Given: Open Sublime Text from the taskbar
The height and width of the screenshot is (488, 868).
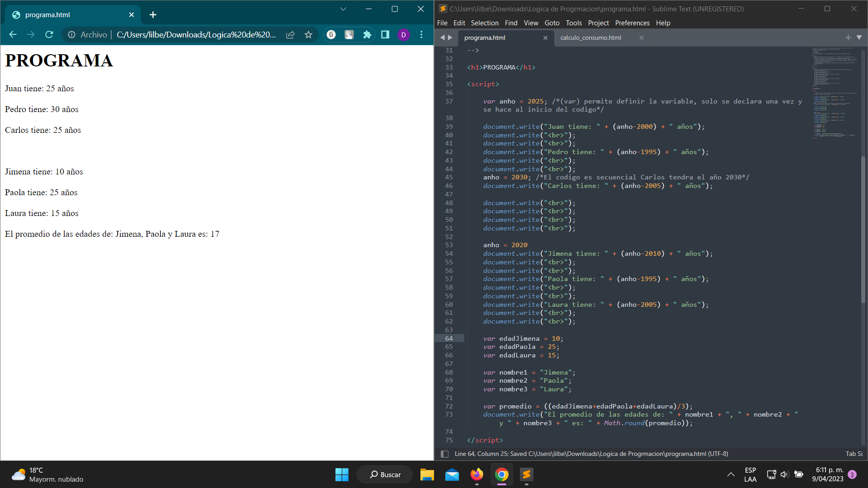Looking at the screenshot, I should pyautogui.click(x=526, y=475).
